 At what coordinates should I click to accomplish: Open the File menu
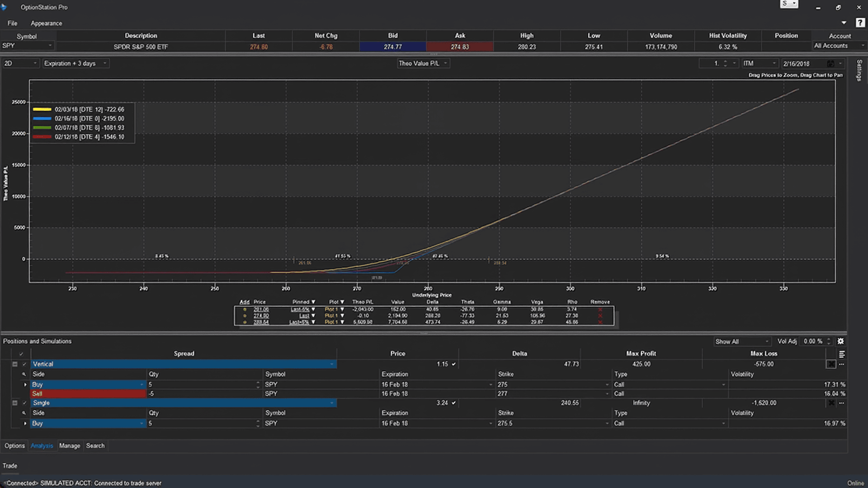pyautogui.click(x=13, y=23)
